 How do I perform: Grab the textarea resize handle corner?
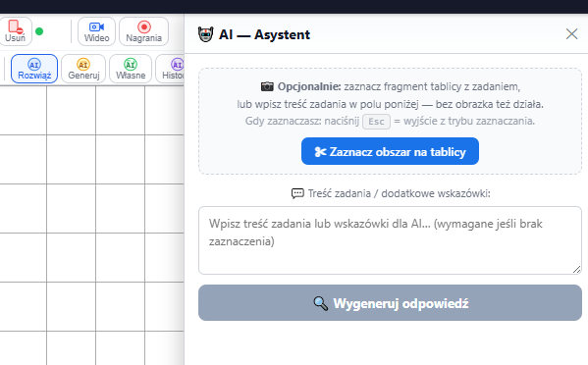pos(577,270)
